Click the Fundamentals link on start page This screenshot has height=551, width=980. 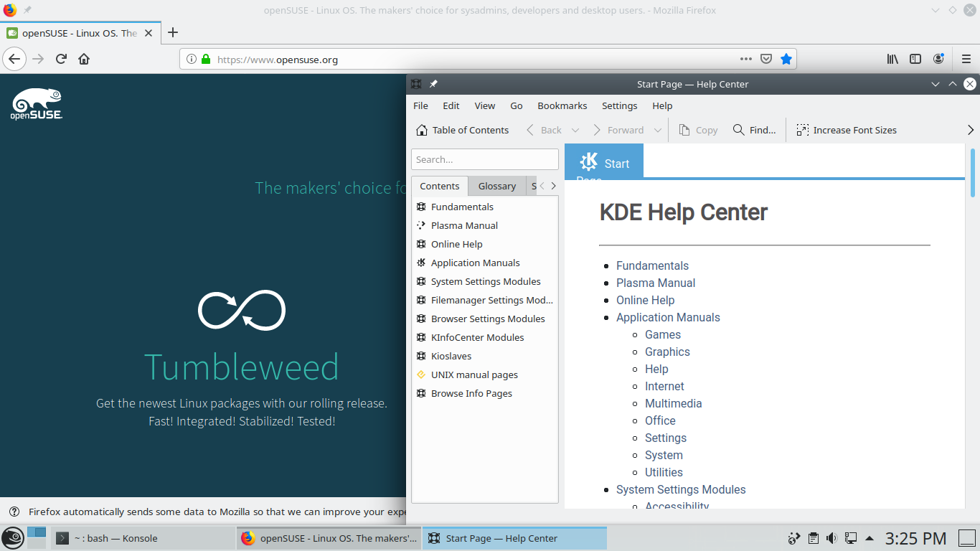[652, 265]
